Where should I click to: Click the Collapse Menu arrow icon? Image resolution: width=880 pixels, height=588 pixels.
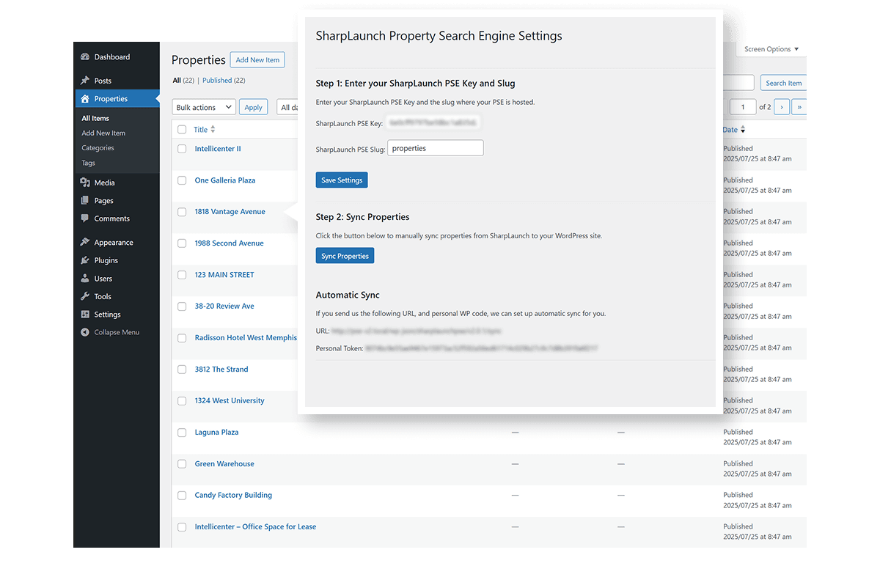click(85, 332)
